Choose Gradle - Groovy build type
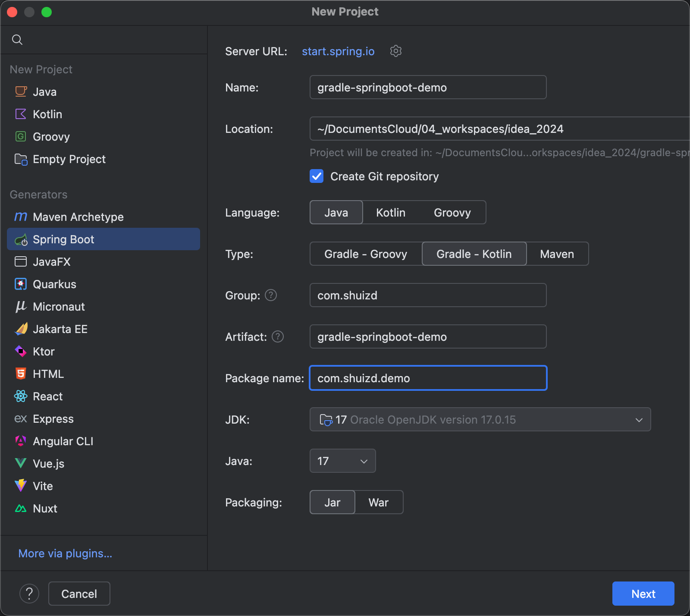Image resolution: width=690 pixels, height=616 pixels. coord(366,254)
